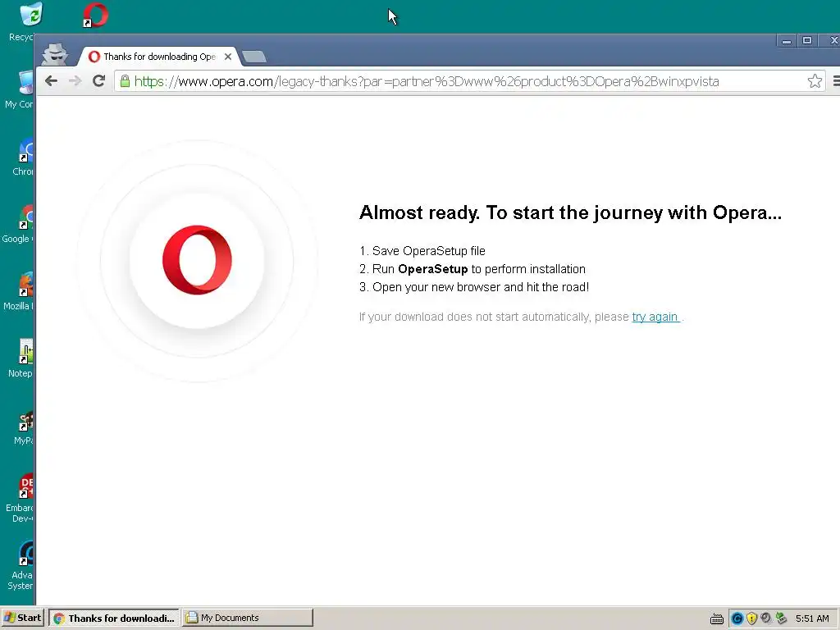
Task: Select the Mozilla Firefox desktop shortcut
Action: (21, 291)
